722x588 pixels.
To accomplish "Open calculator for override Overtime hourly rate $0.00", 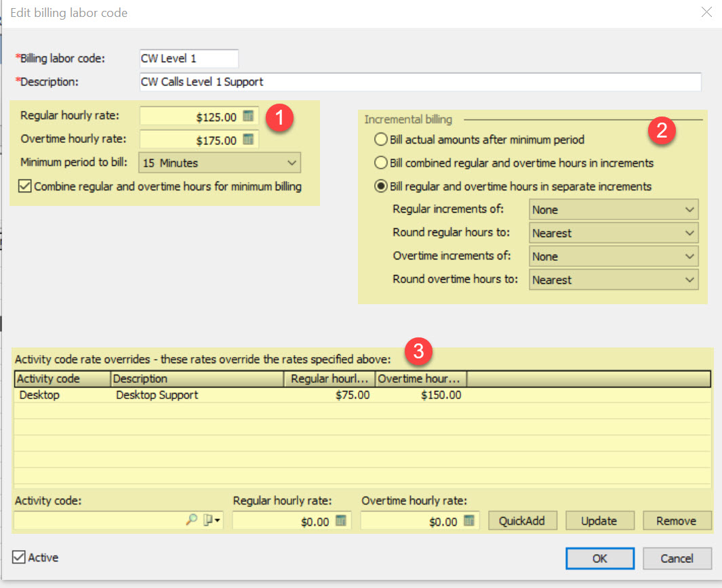I will coord(468,520).
